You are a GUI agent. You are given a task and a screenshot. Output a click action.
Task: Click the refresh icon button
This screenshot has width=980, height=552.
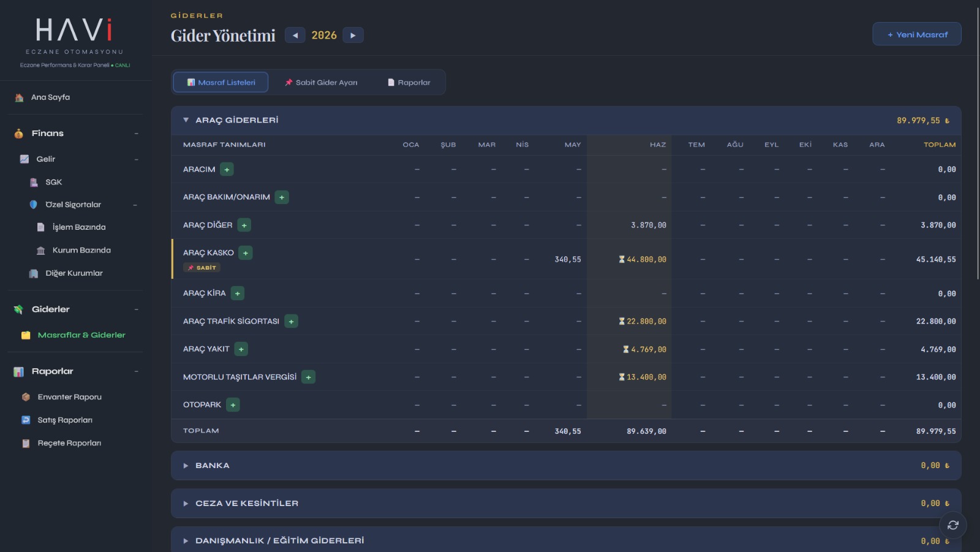[953, 525]
